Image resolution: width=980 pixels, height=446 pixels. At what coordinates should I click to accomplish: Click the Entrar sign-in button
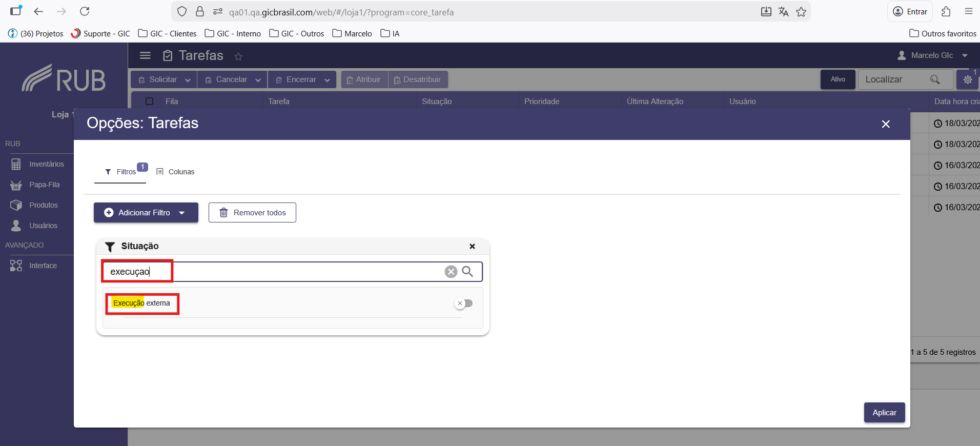pyautogui.click(x=910, y=11)
